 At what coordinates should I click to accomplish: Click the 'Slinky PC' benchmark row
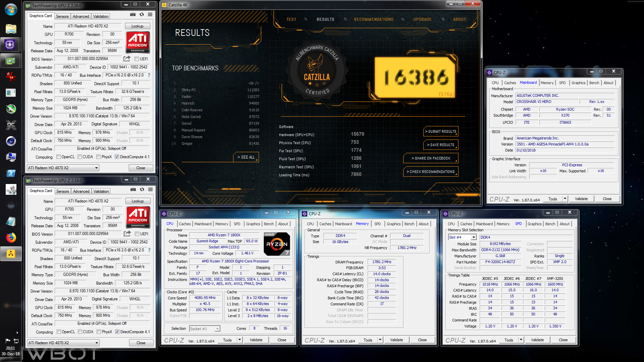[216, 90]
